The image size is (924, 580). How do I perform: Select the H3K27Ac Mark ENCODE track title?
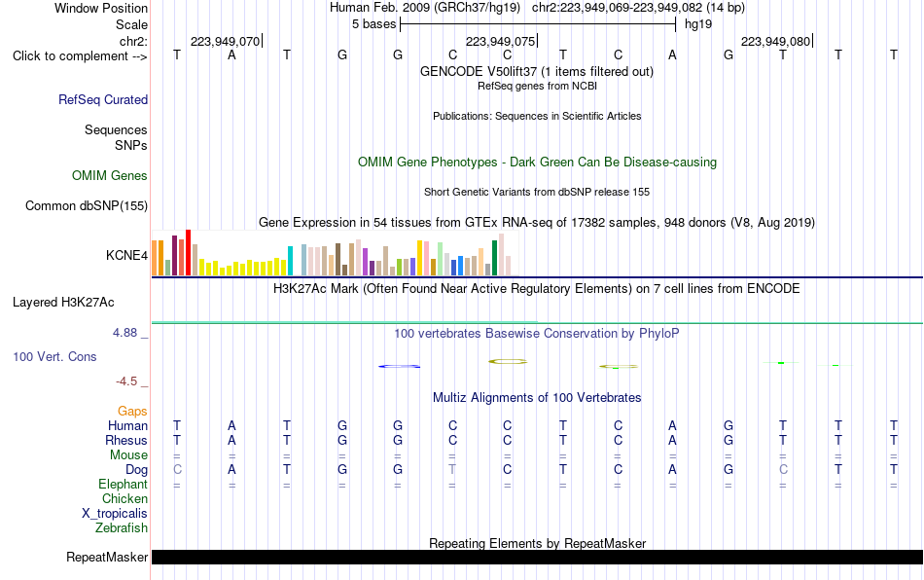click(537, 288)
